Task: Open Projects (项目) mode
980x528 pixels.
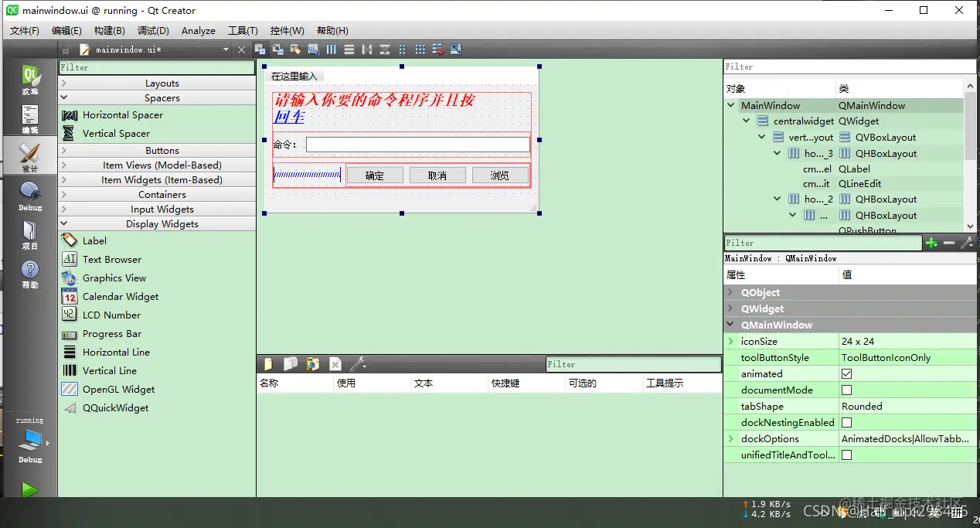Action: pyautogui.click(x=29, y=235)
